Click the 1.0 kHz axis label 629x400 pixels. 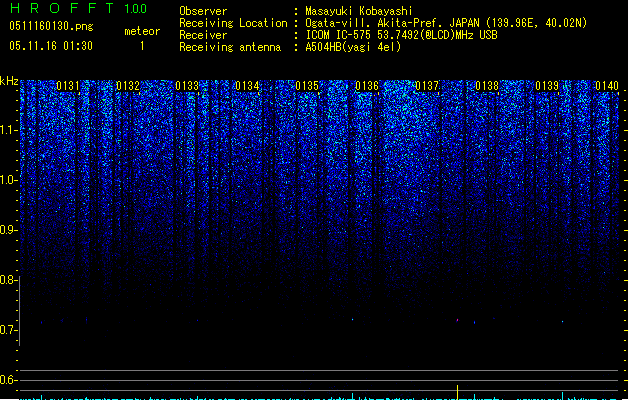pos(8,180)
